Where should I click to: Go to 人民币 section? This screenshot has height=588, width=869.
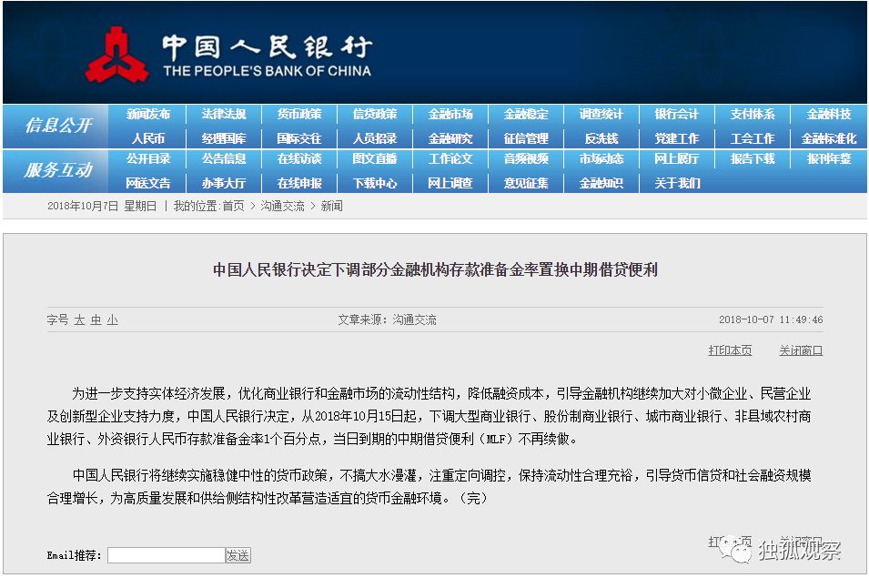pyautogui.click(x=148, y=138)
